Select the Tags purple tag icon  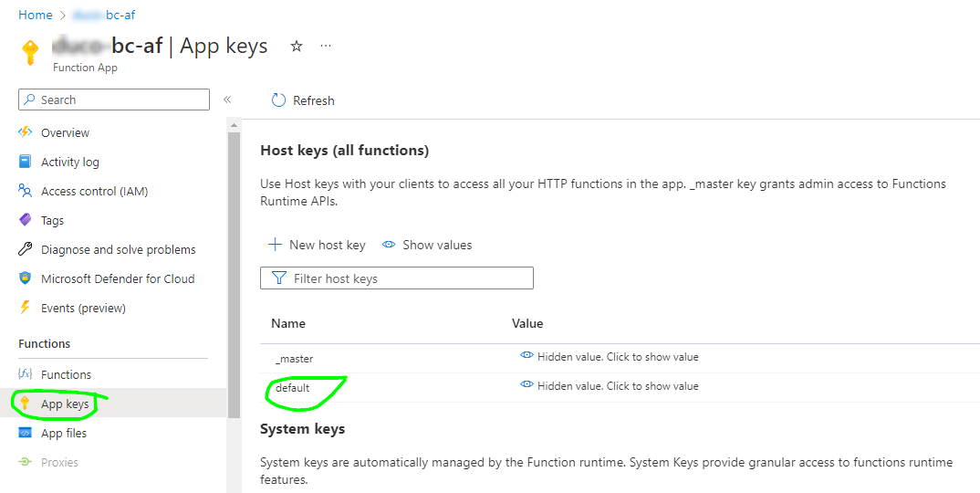tap(25, 220)
